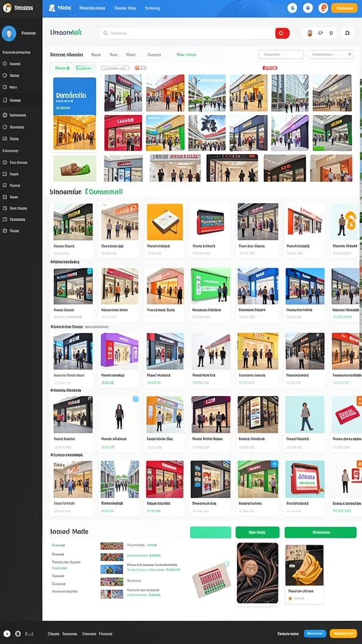Click the first white round icon in top header
This screenshot has height=644, width=362.
click(292, 8)
